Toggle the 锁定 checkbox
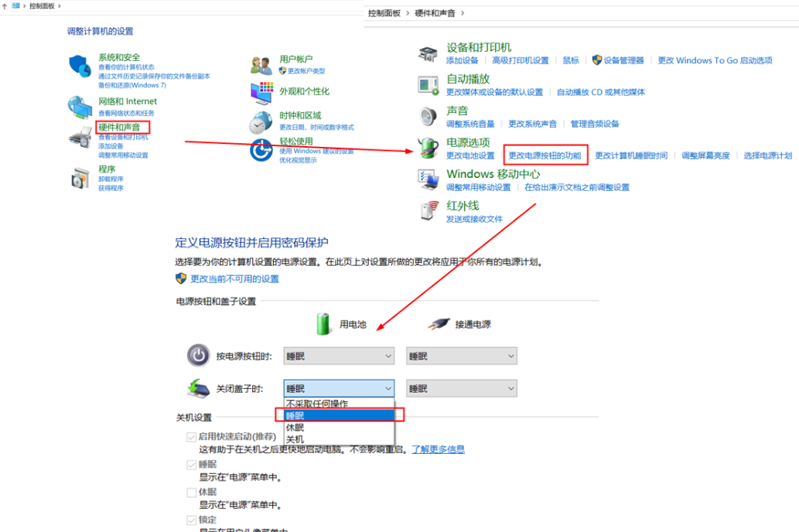Image resolution: width=799 pixels, height=532 pixels. [191, 520]
